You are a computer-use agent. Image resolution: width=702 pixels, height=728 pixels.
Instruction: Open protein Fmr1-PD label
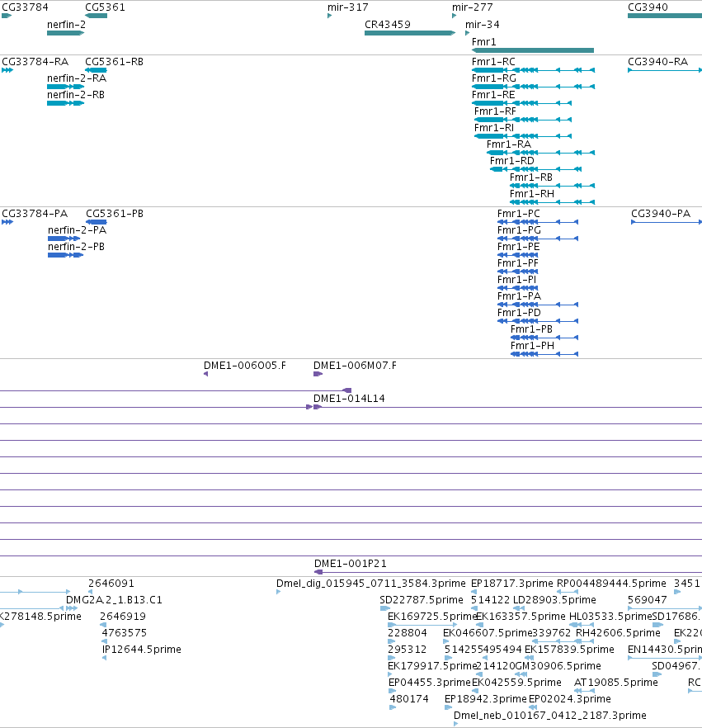(x=519, y=313)
